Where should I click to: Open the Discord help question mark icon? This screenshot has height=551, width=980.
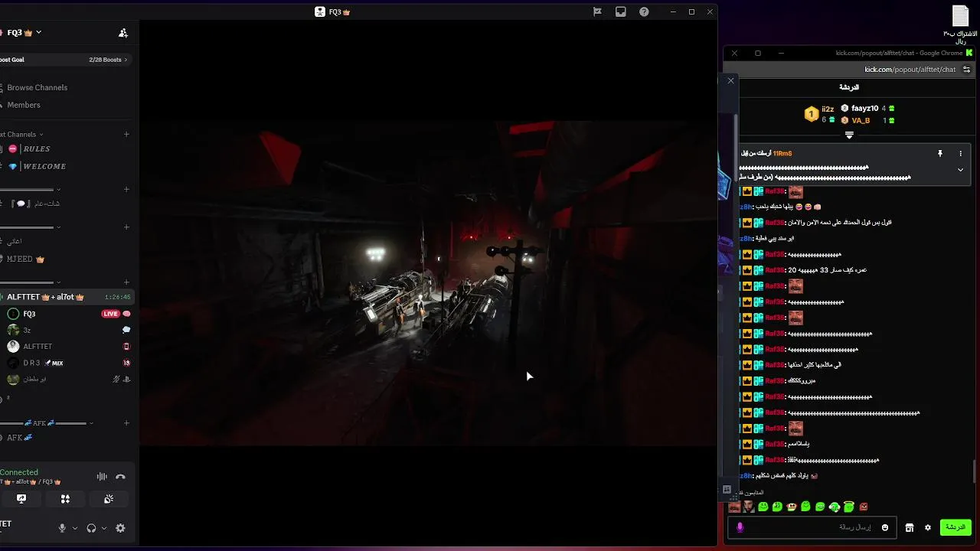pyautogui.click(x=644, y=11)
